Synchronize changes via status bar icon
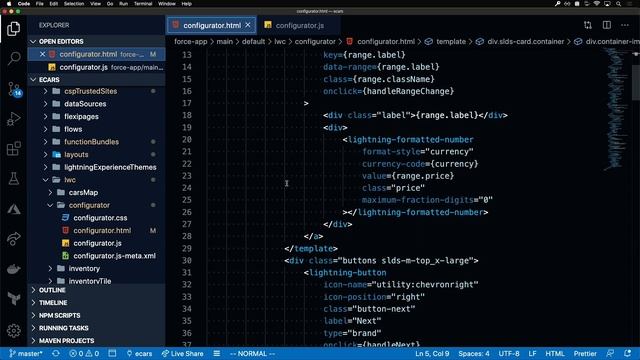This screenshot has height=360, width=640. [56, 353]
